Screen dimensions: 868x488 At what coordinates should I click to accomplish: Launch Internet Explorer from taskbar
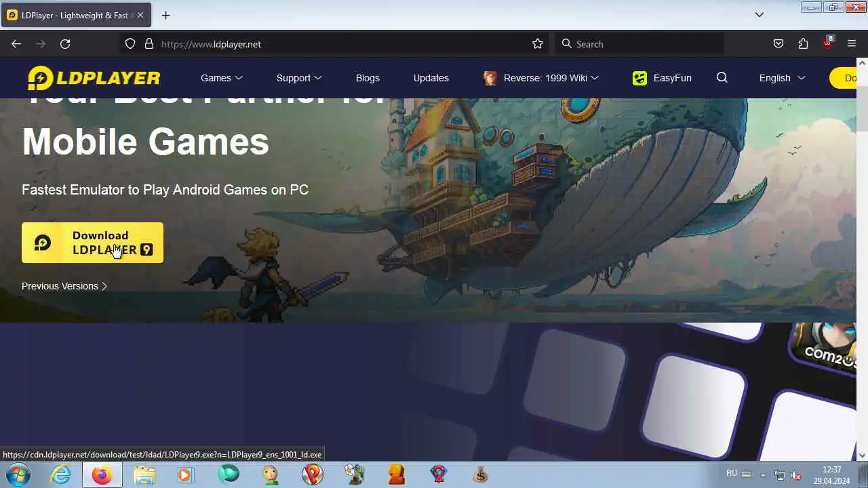click(x=61, y=475)
